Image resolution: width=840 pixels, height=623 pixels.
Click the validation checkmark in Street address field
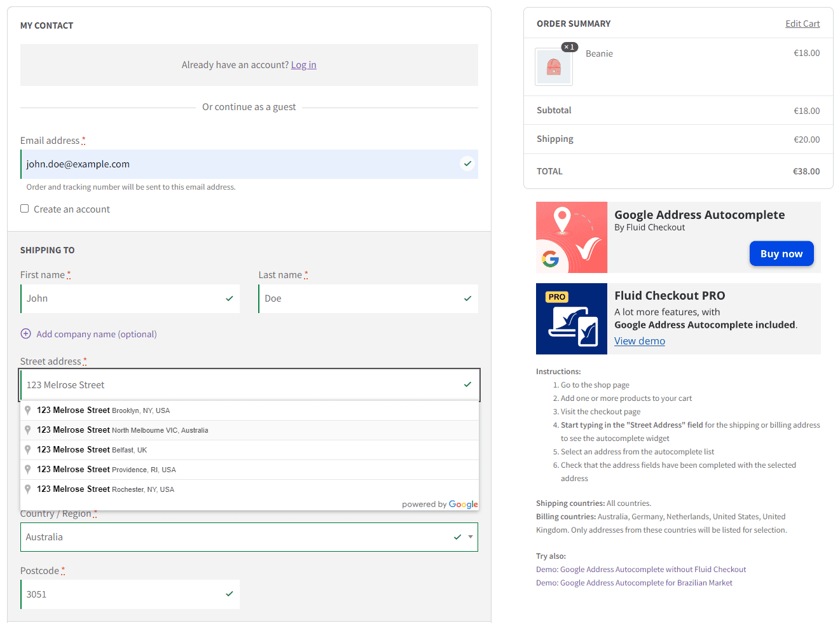click(467, 384)
